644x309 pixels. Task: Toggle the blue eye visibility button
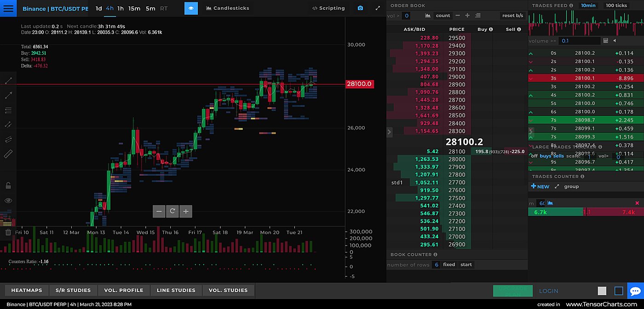pyautogui.click(x=191, y=8)
